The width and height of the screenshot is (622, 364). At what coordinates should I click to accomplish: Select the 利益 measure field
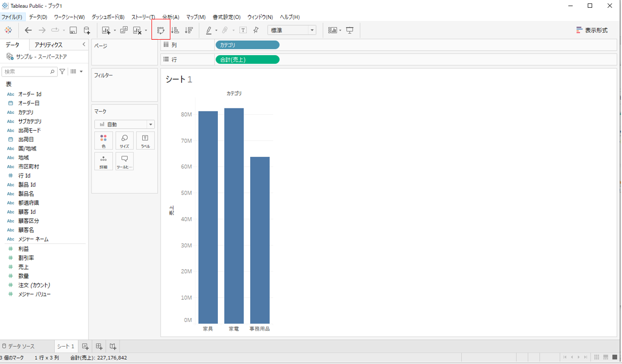[24, 249]
